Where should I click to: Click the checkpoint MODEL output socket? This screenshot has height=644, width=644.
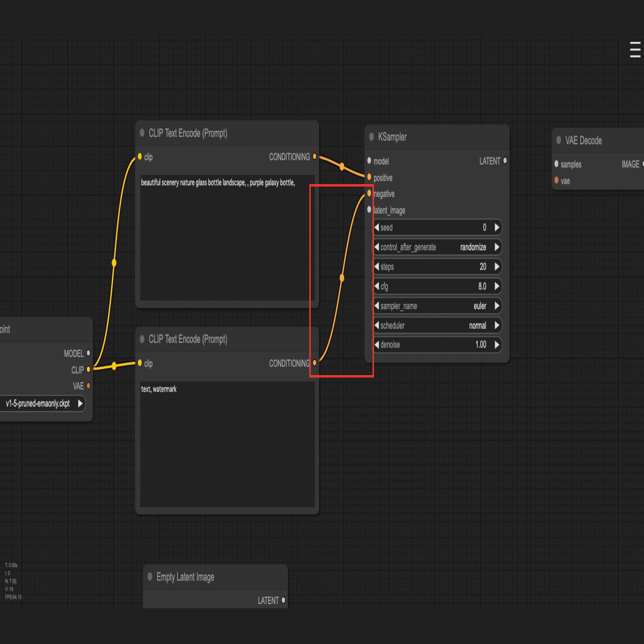click(88, 353)
